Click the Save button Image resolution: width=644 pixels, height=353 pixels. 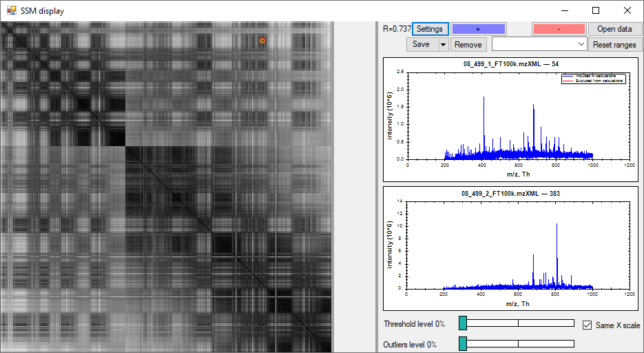[x=422, y=44]
